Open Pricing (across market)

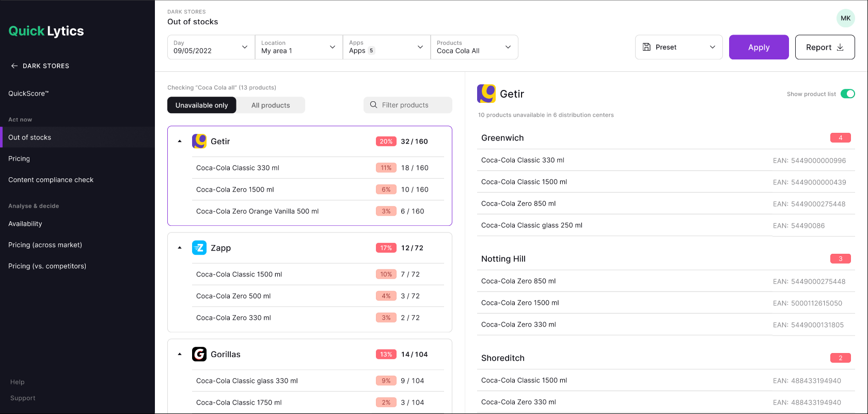tap(45, 245)
